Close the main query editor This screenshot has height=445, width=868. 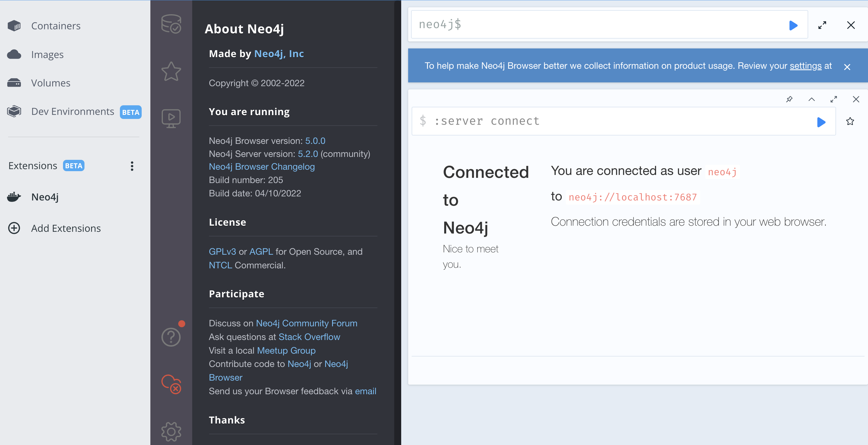tap(851, 25)
